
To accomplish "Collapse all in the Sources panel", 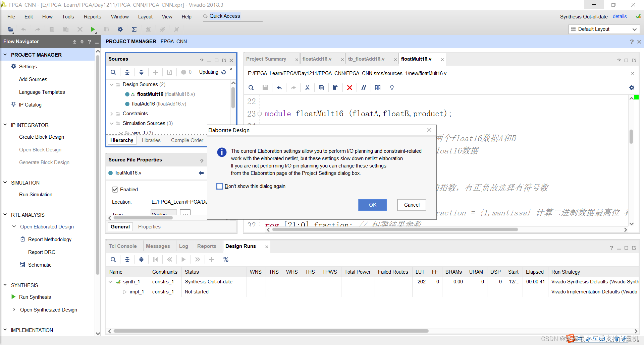I will point(127,72).
